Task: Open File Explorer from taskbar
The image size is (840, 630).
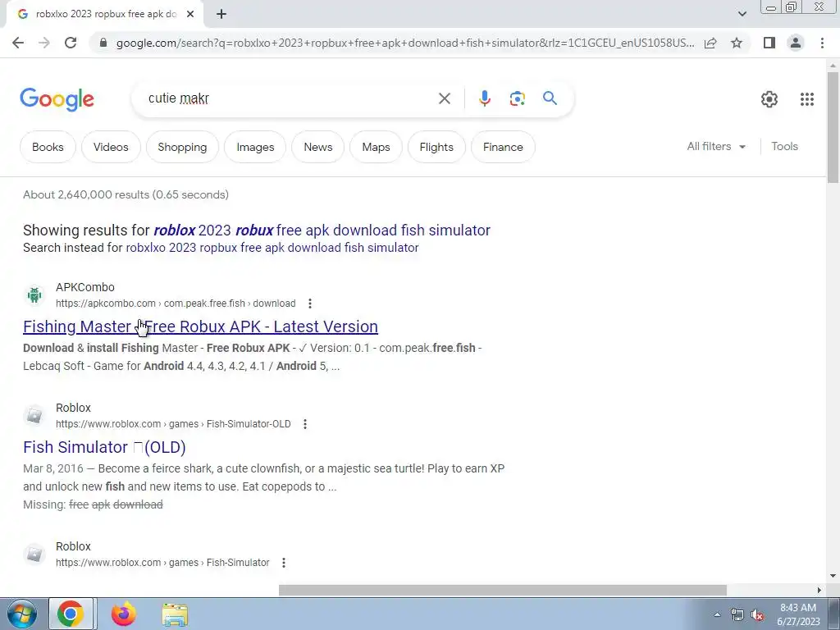Action: (175, 614)
